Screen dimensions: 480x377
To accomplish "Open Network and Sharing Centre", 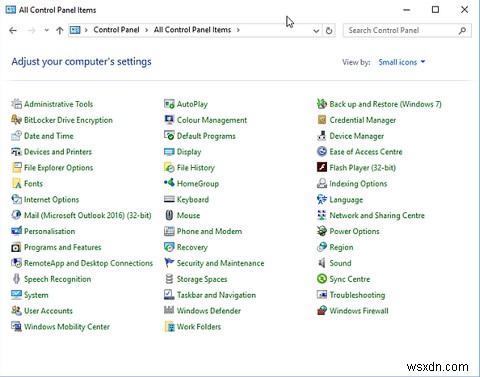I will 377,215.
